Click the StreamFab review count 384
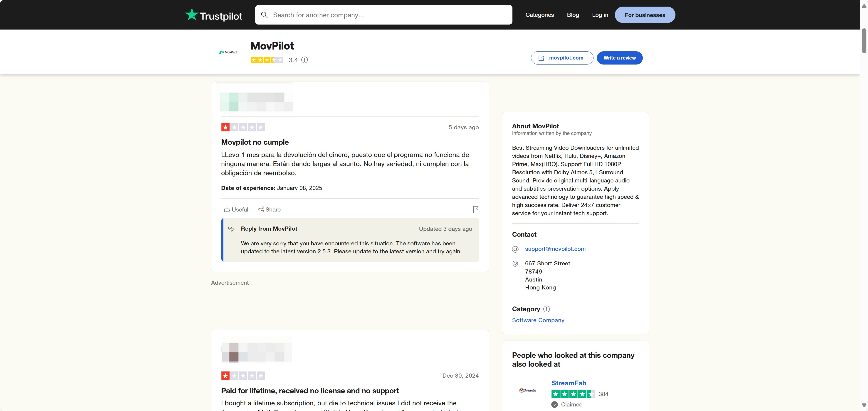Screen dimensions: 868x411 pos(603,394)
